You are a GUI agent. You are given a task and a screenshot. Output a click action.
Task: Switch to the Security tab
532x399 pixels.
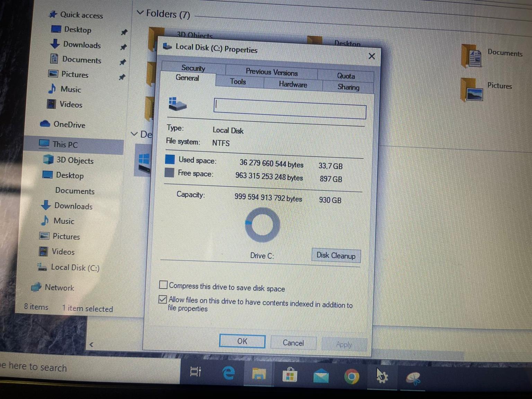click(193, 68)
